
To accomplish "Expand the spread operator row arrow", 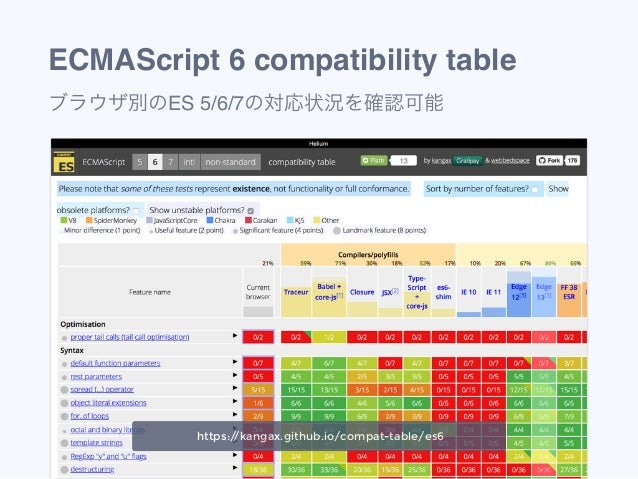I will (x=235, y=388).
